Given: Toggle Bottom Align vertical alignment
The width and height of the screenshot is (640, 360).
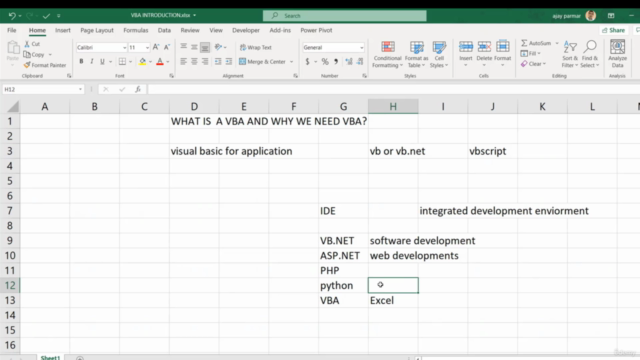Looking at the screenshot, I should click(x=205, y=47).
